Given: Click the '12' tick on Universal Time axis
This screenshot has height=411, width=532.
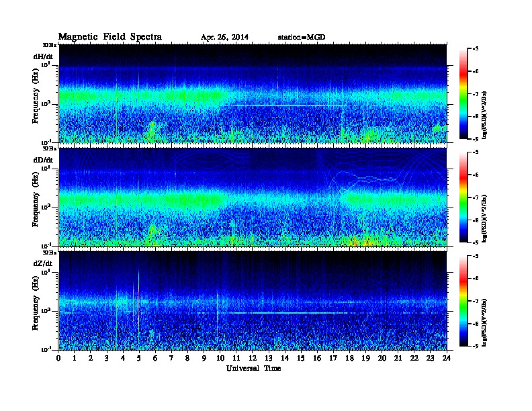Looking at the screenshot, I should (253, 358).
